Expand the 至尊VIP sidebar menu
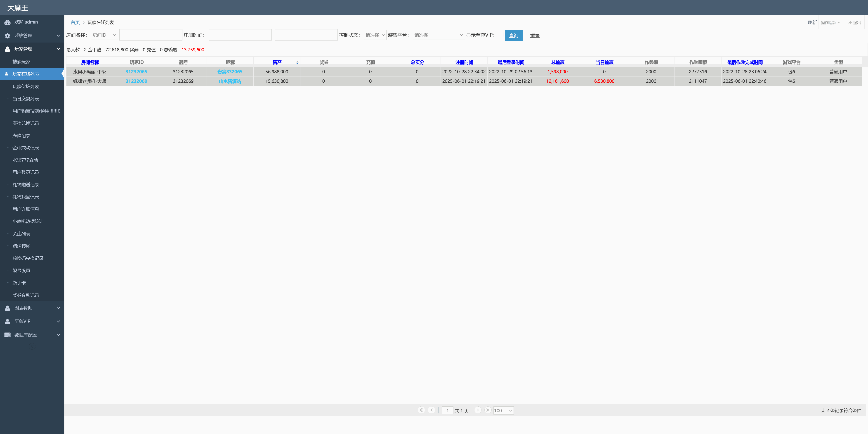Image resolution: width=868 pixels, height=434 pixels. (32, 321)
